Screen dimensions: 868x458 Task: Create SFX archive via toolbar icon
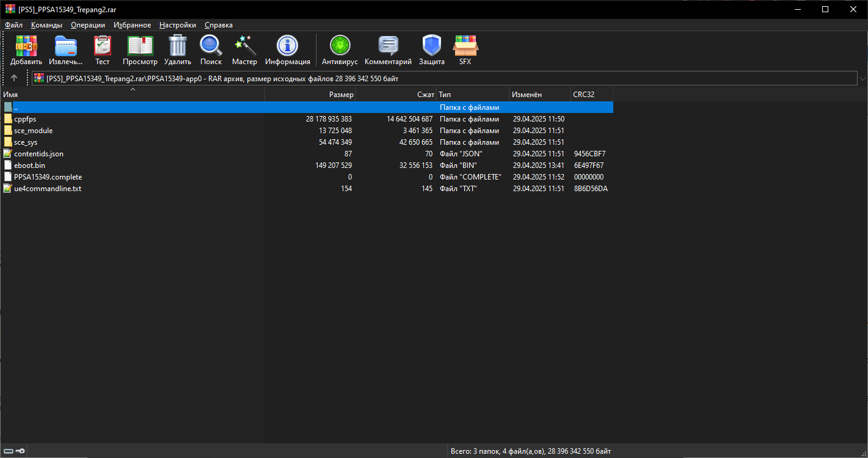tap(465, 46)
